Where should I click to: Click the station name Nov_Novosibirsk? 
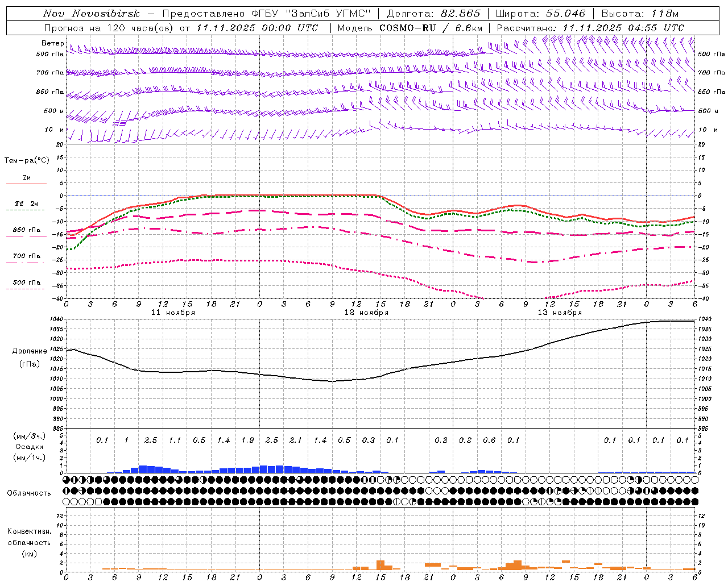pyautogui.click(x=92, y=14)
